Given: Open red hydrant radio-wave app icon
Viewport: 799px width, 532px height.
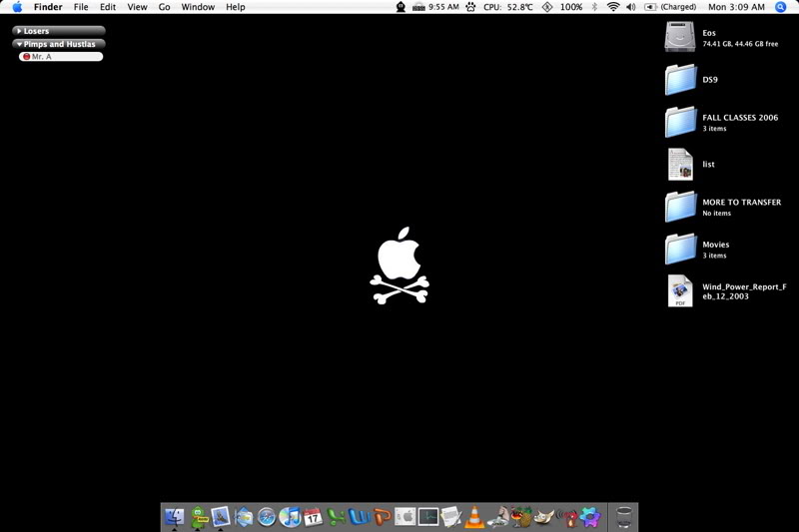Looking at the screenshot, I should coord(567,518).
